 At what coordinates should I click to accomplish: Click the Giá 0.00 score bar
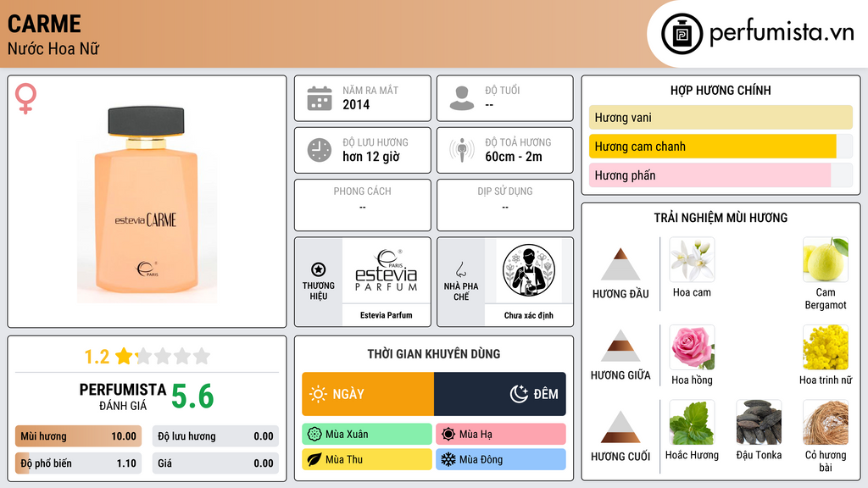[215, 463]
